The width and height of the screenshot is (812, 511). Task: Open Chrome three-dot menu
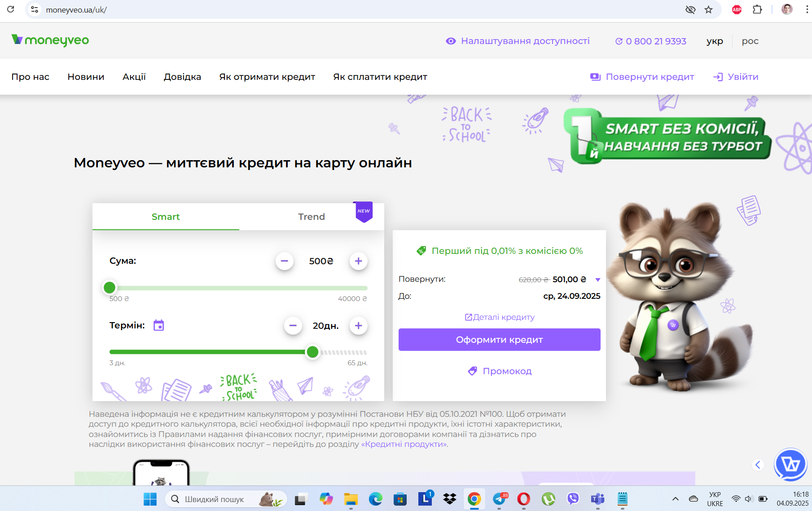pos(807,9)
